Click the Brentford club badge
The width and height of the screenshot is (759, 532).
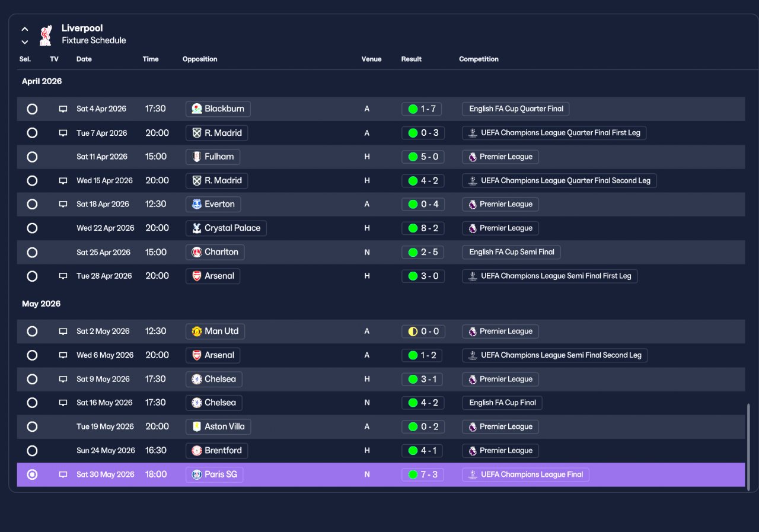(x=197, y=451)
